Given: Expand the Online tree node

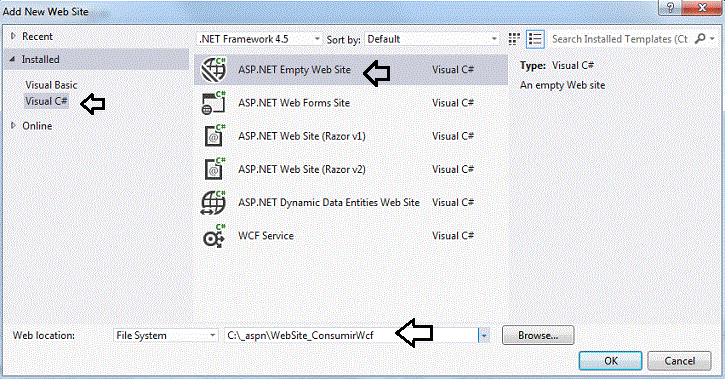Looking at the screenshot, I should click(13, 125).
